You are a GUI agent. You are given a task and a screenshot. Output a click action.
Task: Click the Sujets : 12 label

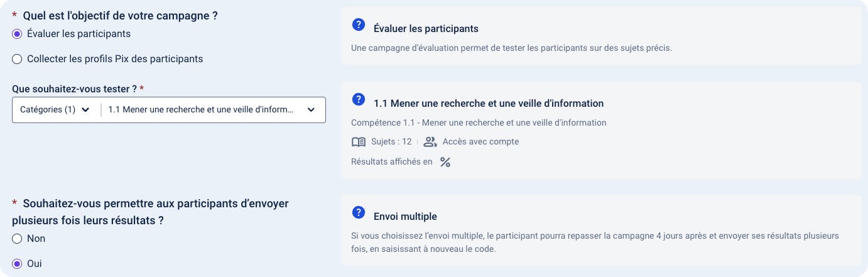[x=391, y=142]
